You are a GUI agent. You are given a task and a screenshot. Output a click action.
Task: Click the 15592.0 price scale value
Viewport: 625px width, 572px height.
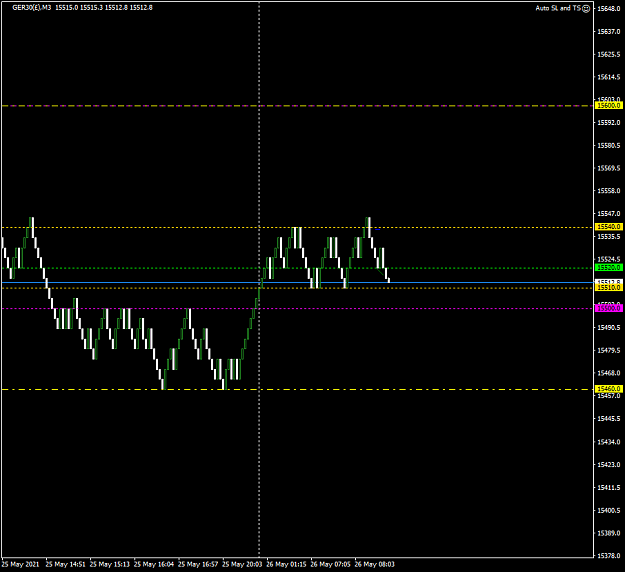click(x=609, y=122)
